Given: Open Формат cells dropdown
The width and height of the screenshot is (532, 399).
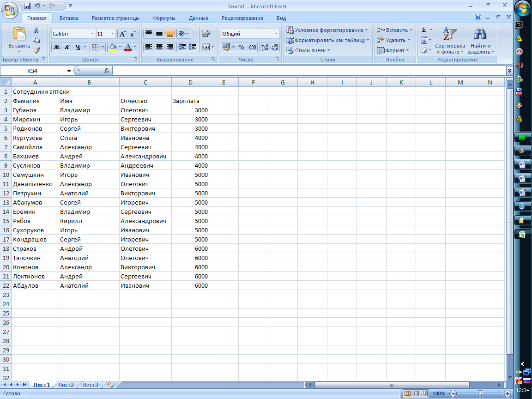Looking at the screenshot, I should point(393,50).
